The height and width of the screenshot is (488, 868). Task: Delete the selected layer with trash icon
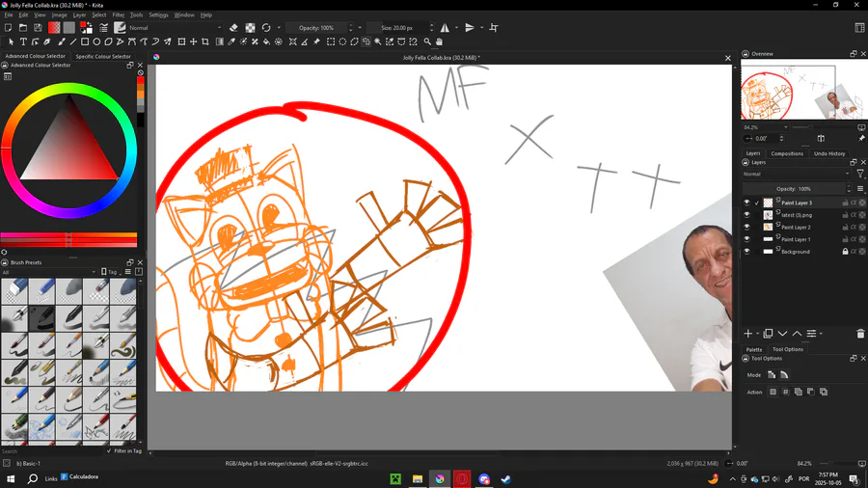point(860,334)
